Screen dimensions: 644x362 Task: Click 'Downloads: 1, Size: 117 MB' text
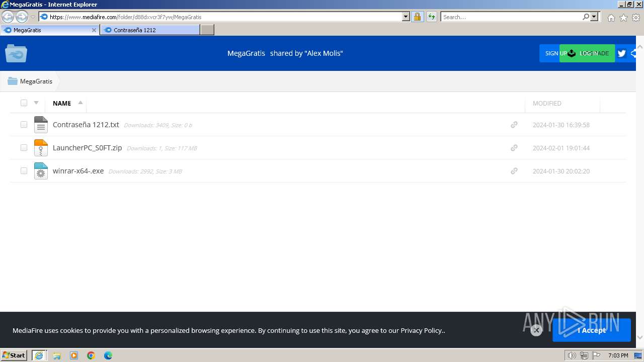point(162,148)
